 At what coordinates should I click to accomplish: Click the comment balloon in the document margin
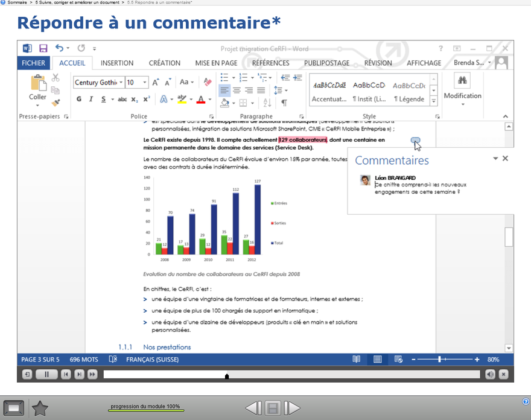tap(415, 141)
